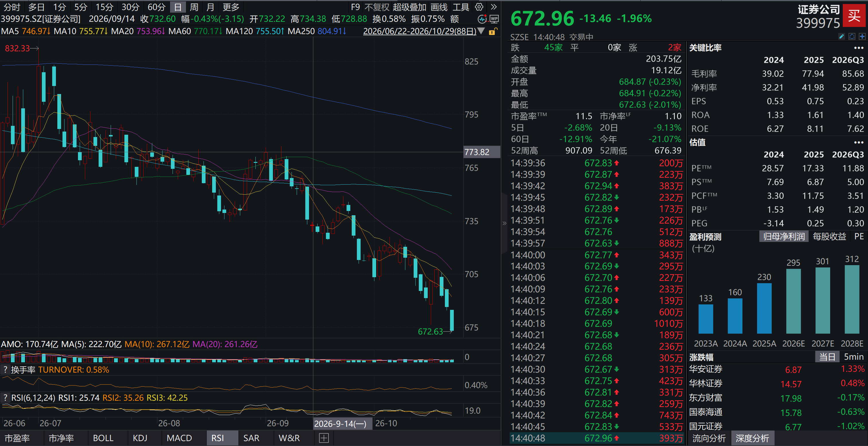
Task: Select 华安证券 row
Action: pyautogui.click(x=777, y=369)
